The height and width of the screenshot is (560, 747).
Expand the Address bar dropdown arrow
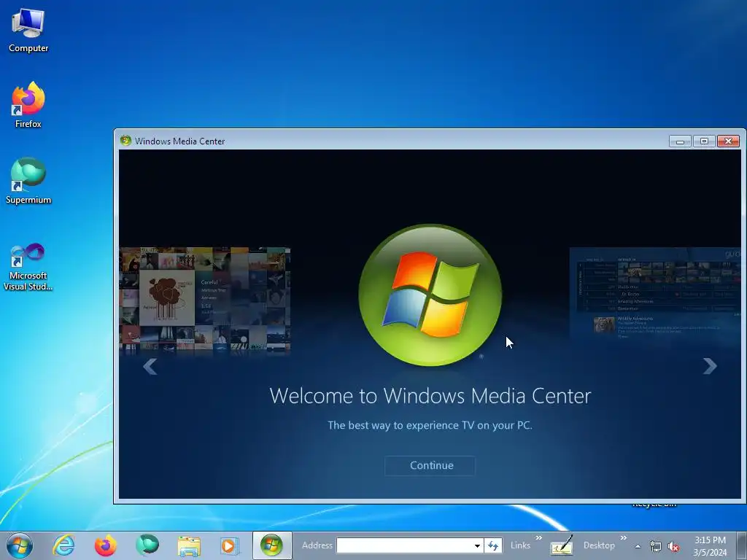pyautogui.click(x=477, y=545)
